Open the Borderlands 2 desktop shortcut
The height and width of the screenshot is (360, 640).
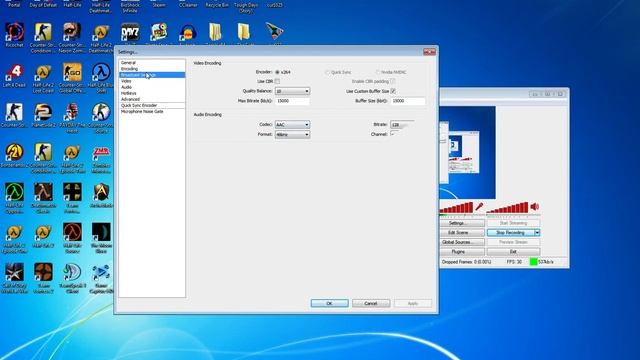[14, 155]
